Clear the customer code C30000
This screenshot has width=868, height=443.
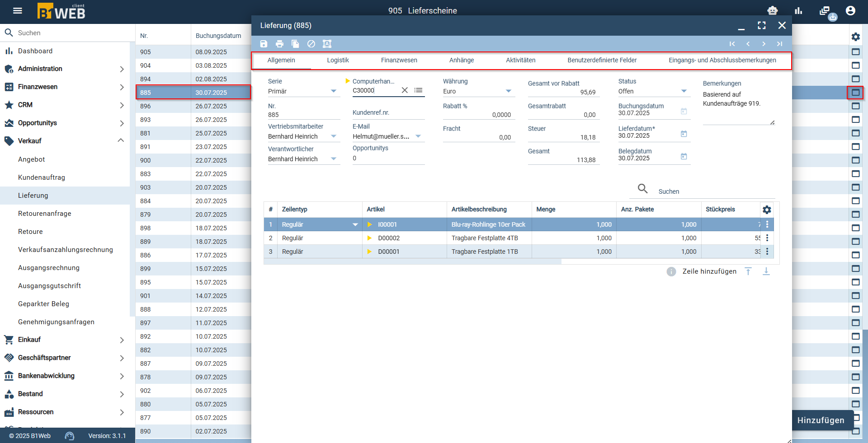pyautogui.click(x=405, y=90)
